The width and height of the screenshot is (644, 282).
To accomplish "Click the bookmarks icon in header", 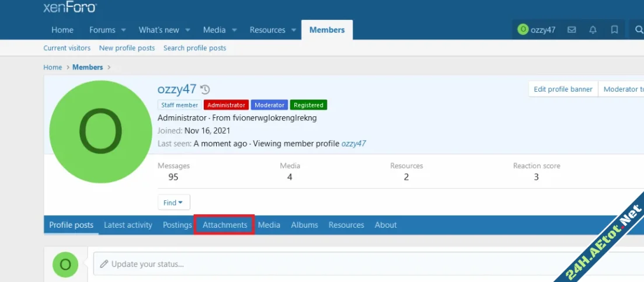I will 614,30.
